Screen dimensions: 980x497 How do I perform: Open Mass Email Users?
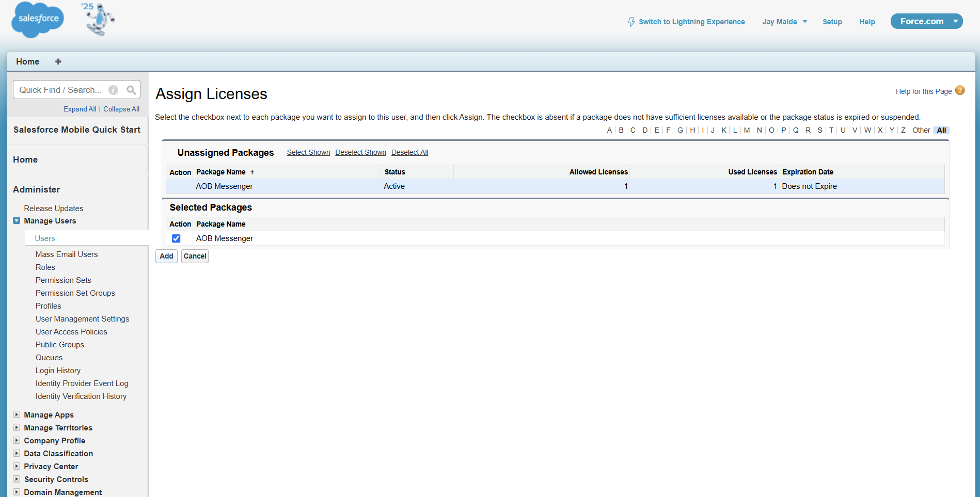(x=67, y=254)
